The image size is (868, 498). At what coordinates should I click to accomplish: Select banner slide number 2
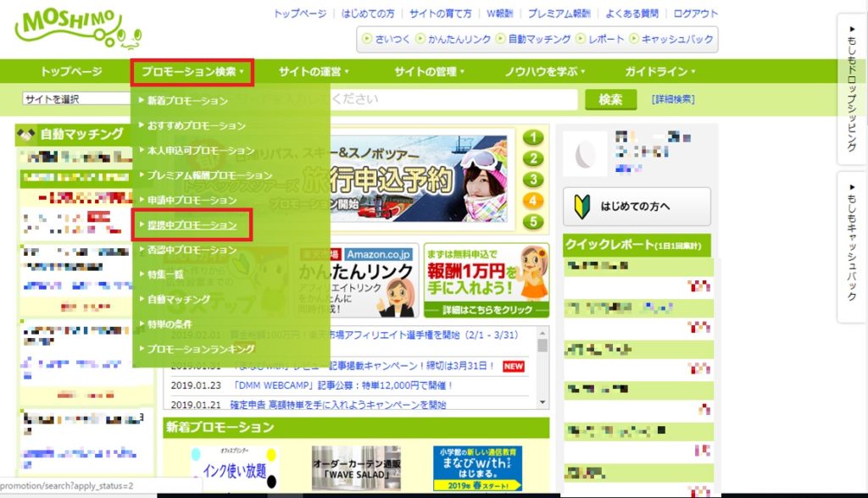533,158
